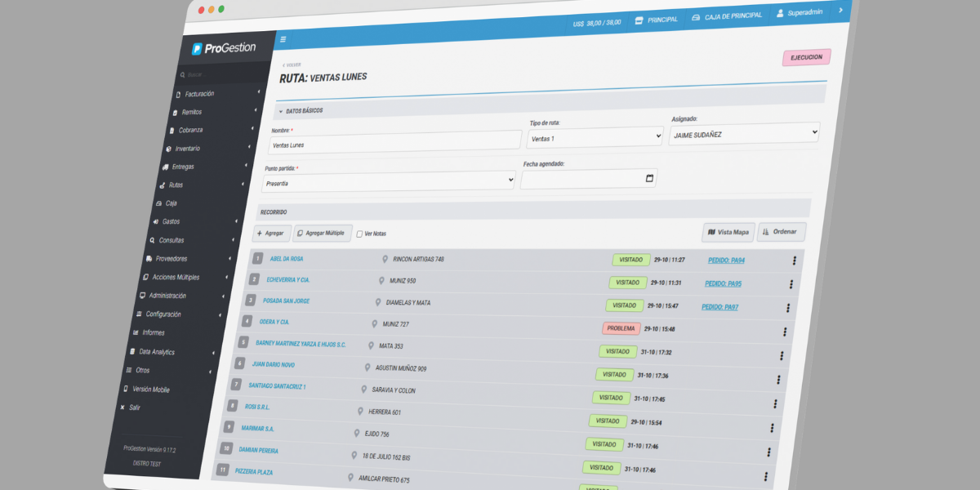980x490 pixels.
Task: Open kebab menu for Odera y Cia. row
Action: pyautogui.click(x=785, y=332)
